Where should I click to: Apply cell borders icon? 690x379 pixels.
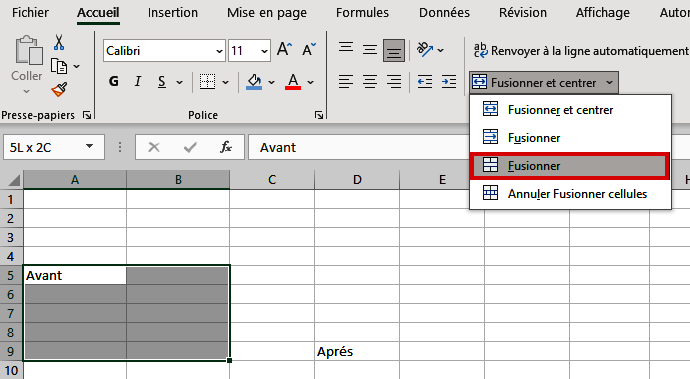point(207,81)
